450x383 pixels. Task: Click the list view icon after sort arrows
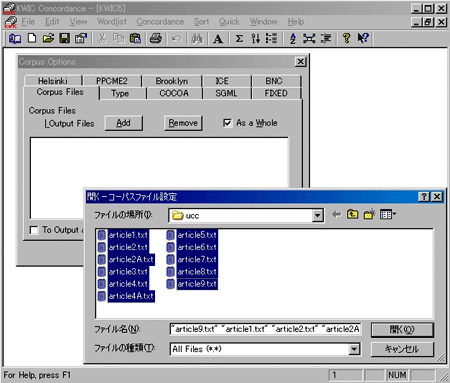coord(271,39)
